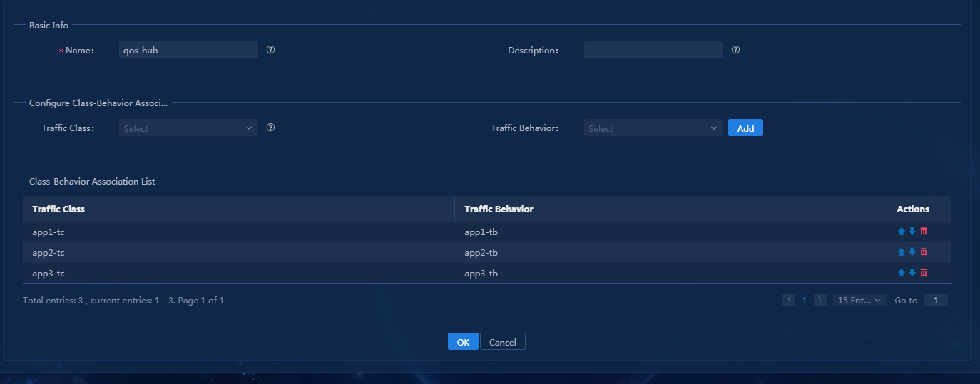
Task: Click the Actions column header
Action: coord(919,209)
